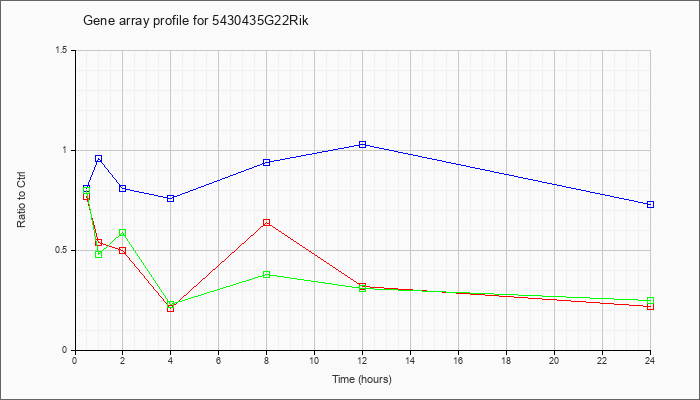Select the blue marker at 24 hours
Image resolution: width=700 pixels, height=400 pixels.
coord(650,204)
